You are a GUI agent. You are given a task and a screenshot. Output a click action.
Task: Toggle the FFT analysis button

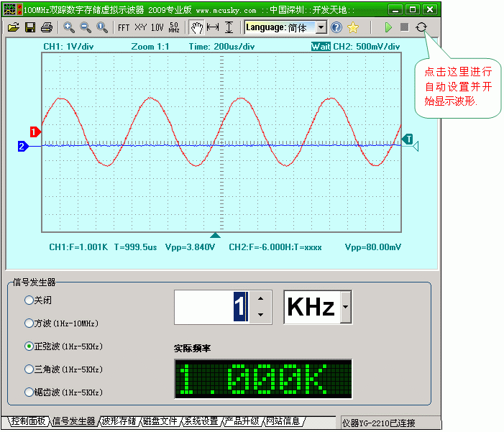coord(124,27)
